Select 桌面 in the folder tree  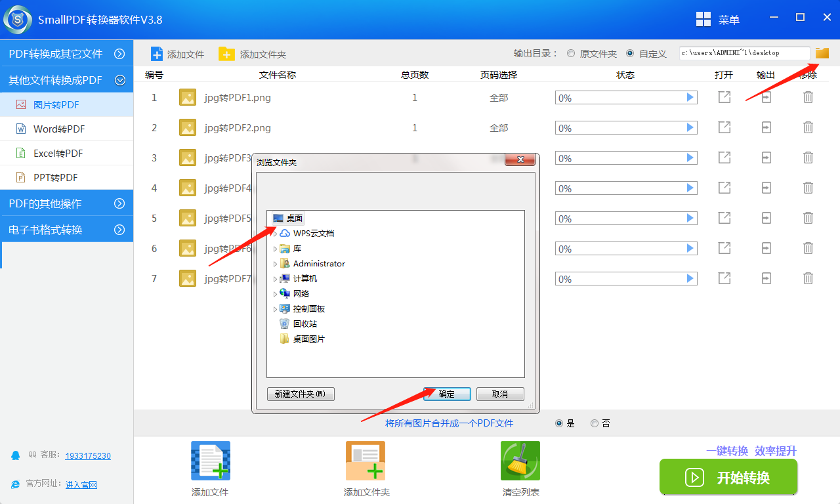[287, 218]
